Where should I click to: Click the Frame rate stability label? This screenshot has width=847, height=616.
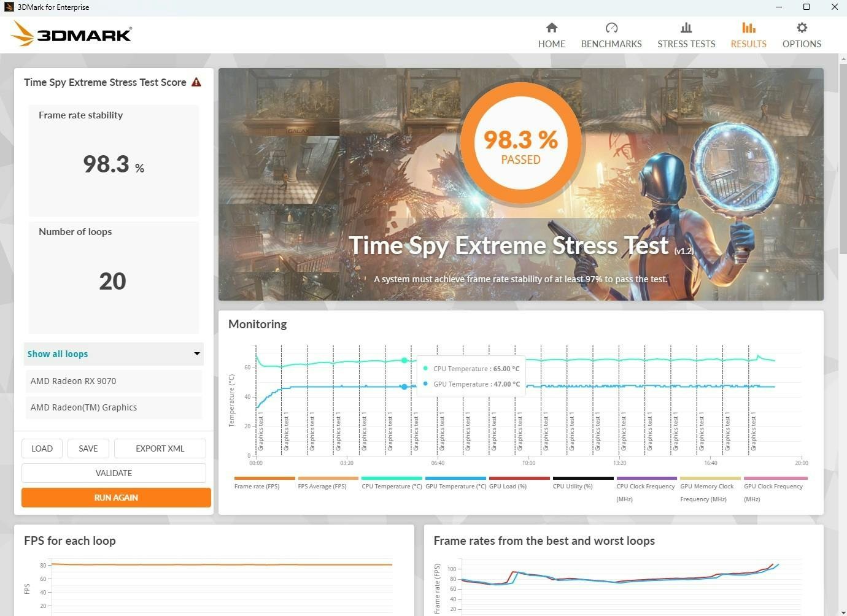coord(80,115)
